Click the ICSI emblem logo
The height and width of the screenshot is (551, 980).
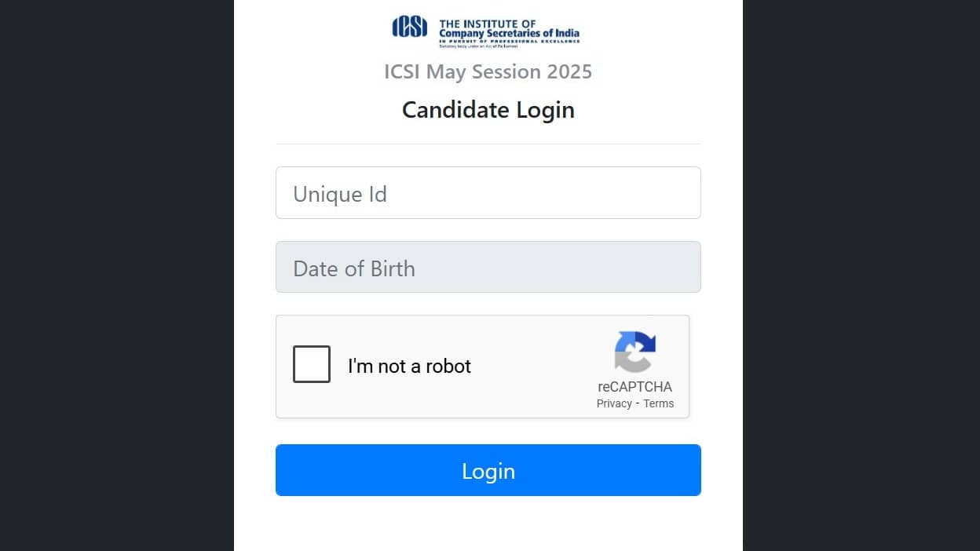(x=409, y=28)
